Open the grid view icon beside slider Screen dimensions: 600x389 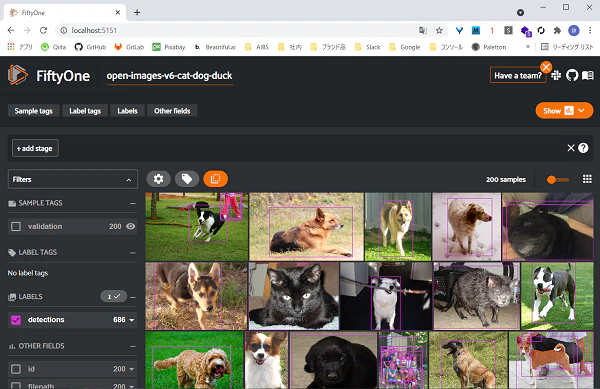(587, 179)
